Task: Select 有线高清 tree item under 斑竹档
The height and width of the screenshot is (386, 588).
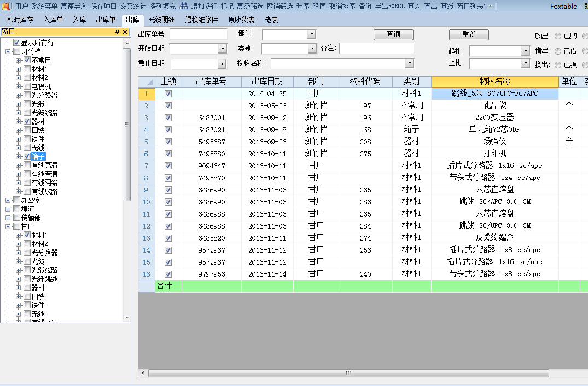Action: (45, 165)
